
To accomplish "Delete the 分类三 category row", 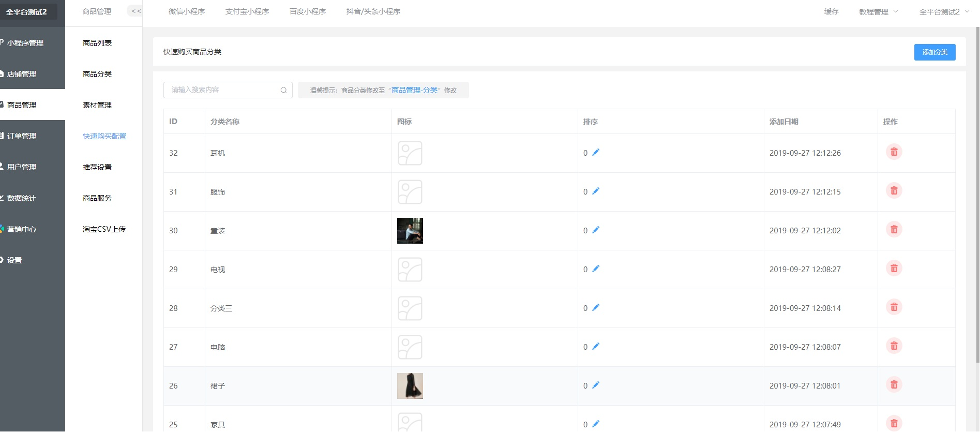I will [x=894, y=307].
